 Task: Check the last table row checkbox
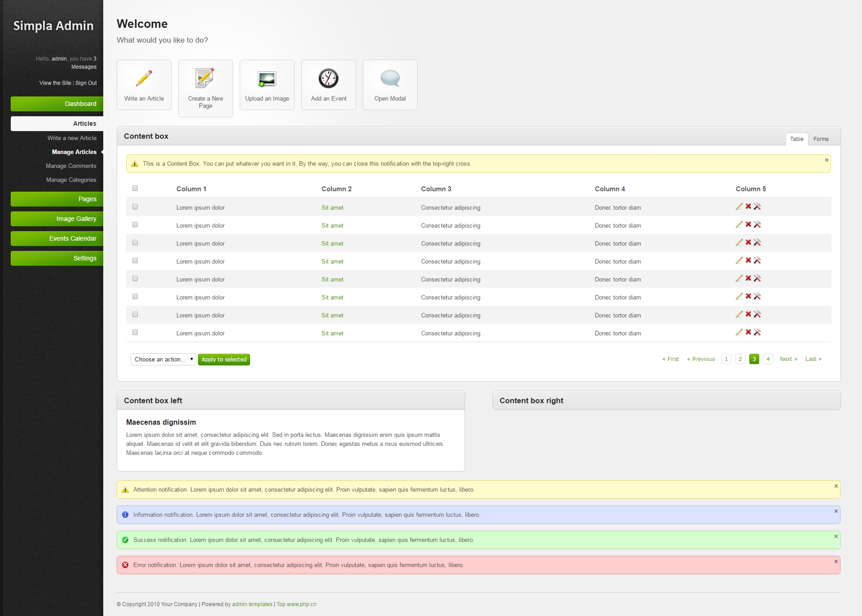pyautogui.click(x=135, y=333)
